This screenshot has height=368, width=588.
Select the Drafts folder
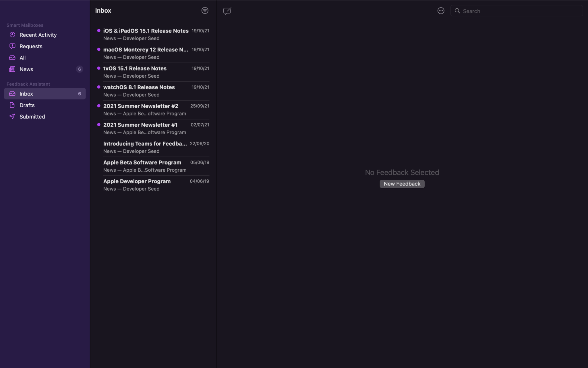pyautogui.click(x=45, y=105)
